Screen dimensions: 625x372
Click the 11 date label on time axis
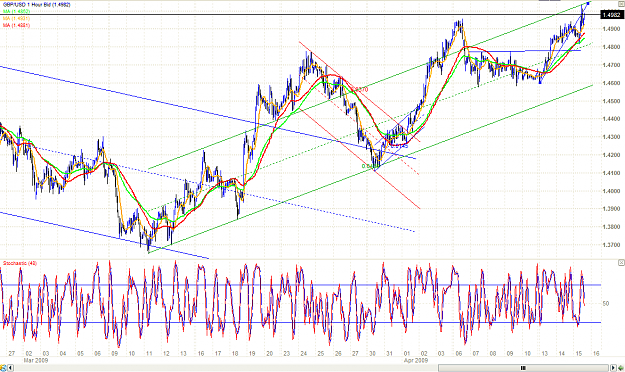coord(149,353)
